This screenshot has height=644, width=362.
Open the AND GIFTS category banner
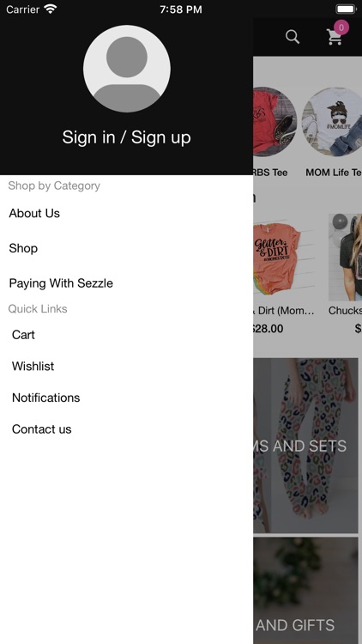tap(305, 591)
